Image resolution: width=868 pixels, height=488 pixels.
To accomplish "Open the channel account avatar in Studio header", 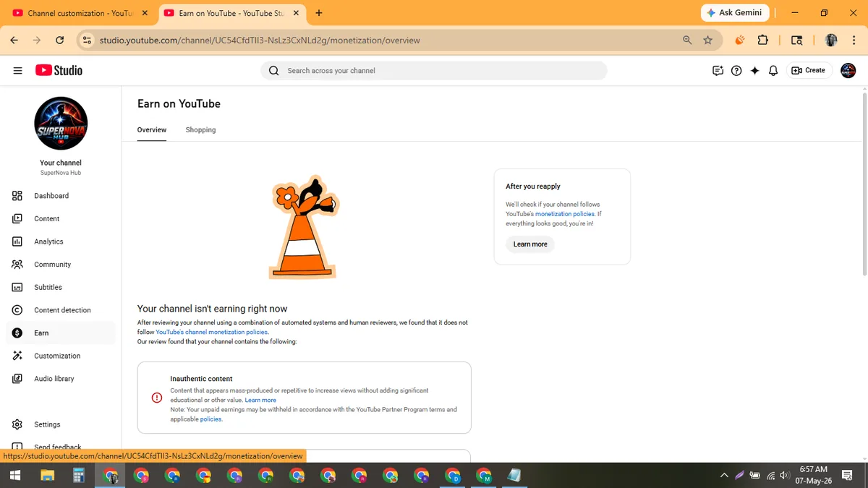I will point(848,71).
